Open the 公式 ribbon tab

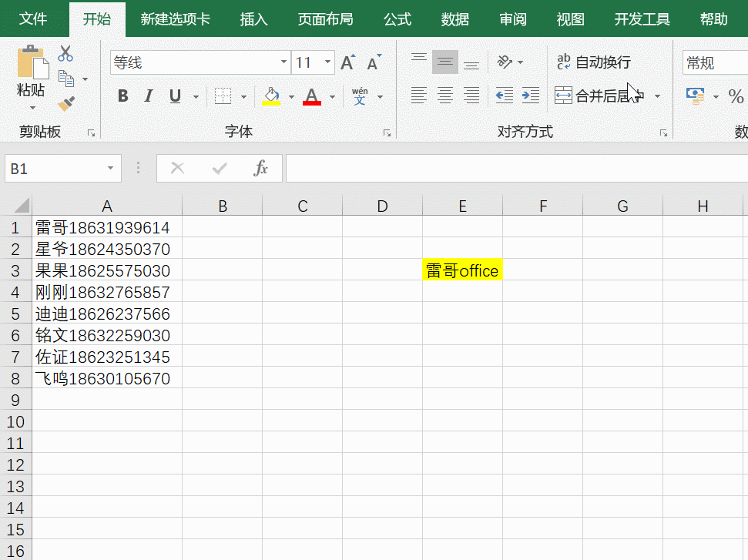[397, 19]
